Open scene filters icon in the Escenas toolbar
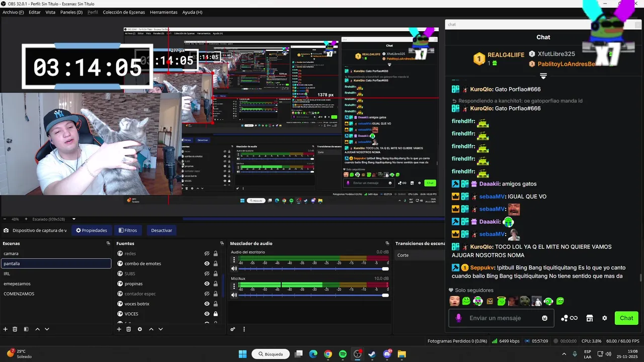The width and height of the screenshot is (644, 362). 26,329
